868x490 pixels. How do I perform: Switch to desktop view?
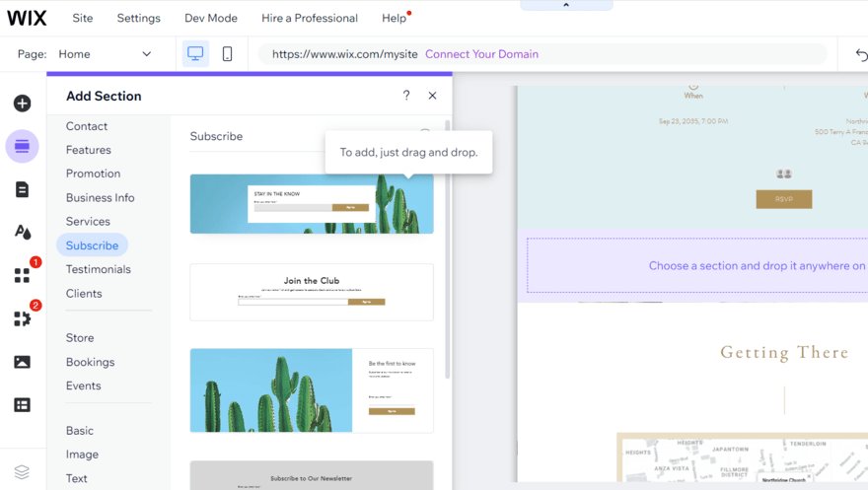(195, 54)
